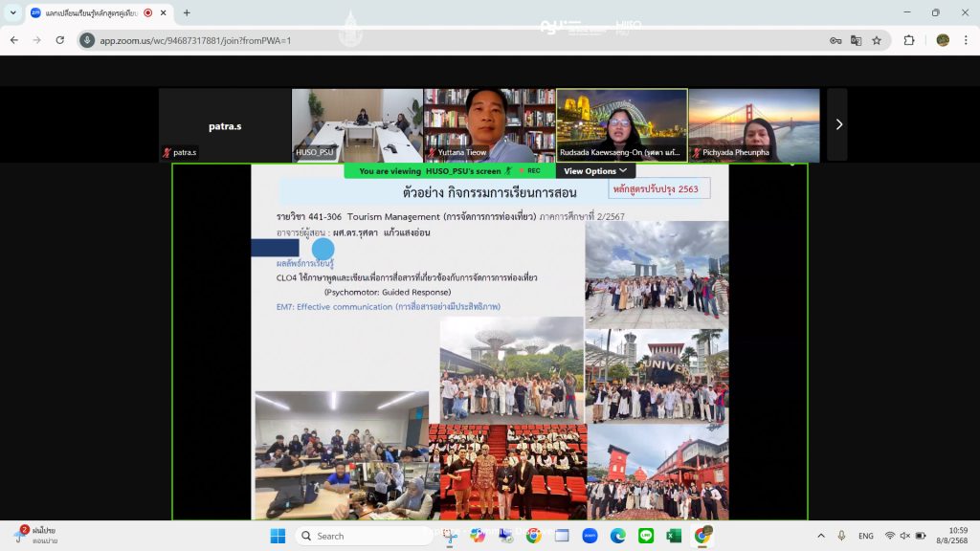The image size is (980, 551).
Task: Open a new browser tab
Action: pyautogui.click(x=187, y=12)
